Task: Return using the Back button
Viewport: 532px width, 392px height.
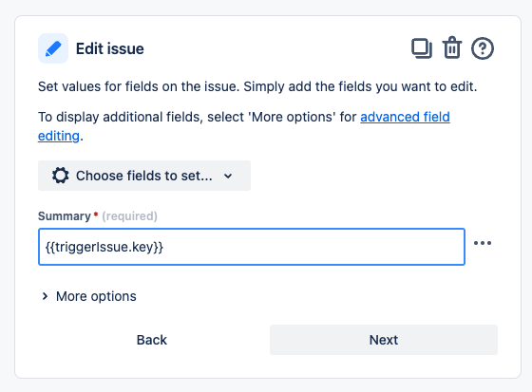Action: [152, 340]
